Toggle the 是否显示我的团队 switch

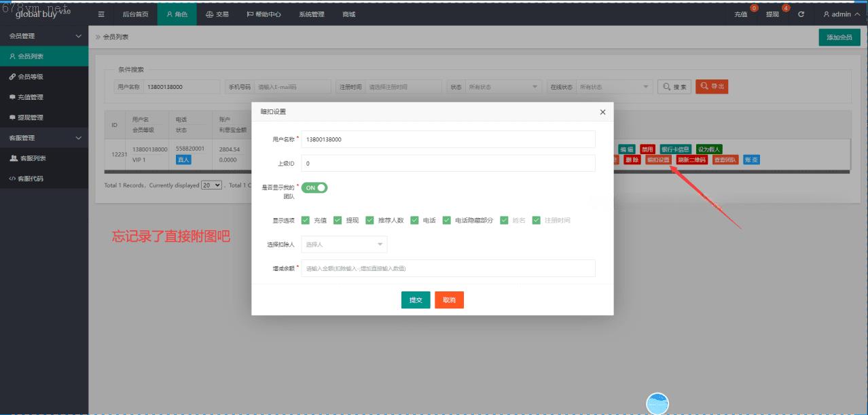314,187
